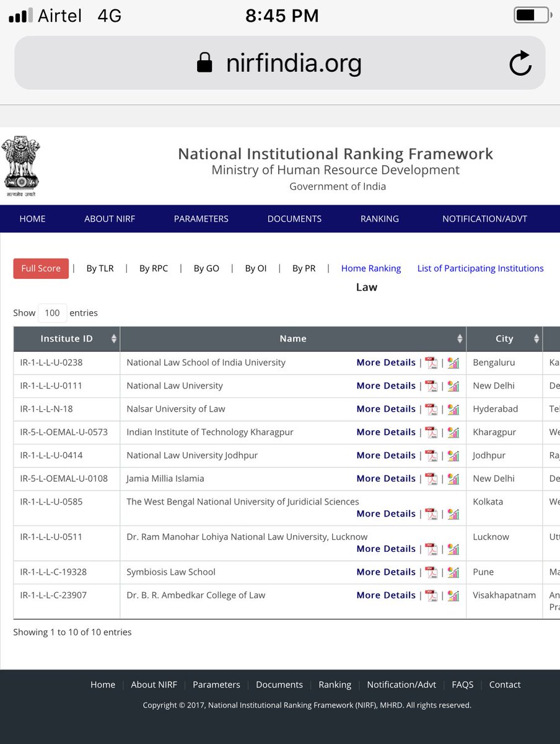Click the footer About NIRF link
Viewport: 560px width, 744px height.
click(154, 684)
